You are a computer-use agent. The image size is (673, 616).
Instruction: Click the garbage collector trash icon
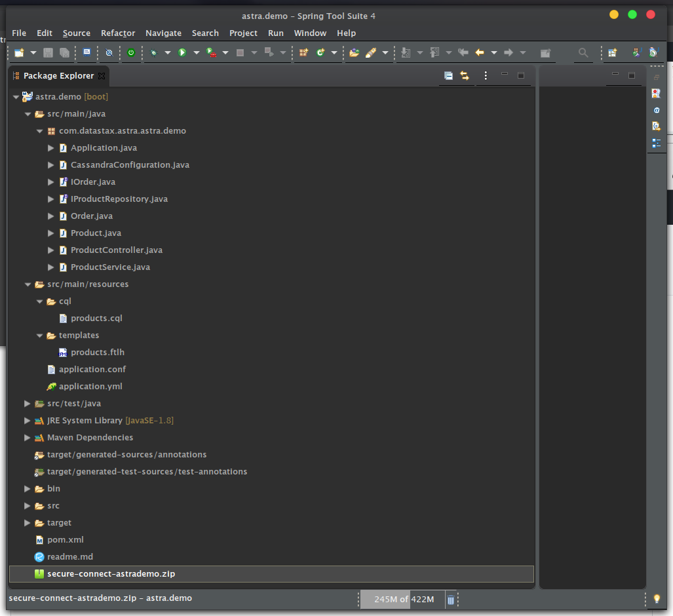(451, 600)
